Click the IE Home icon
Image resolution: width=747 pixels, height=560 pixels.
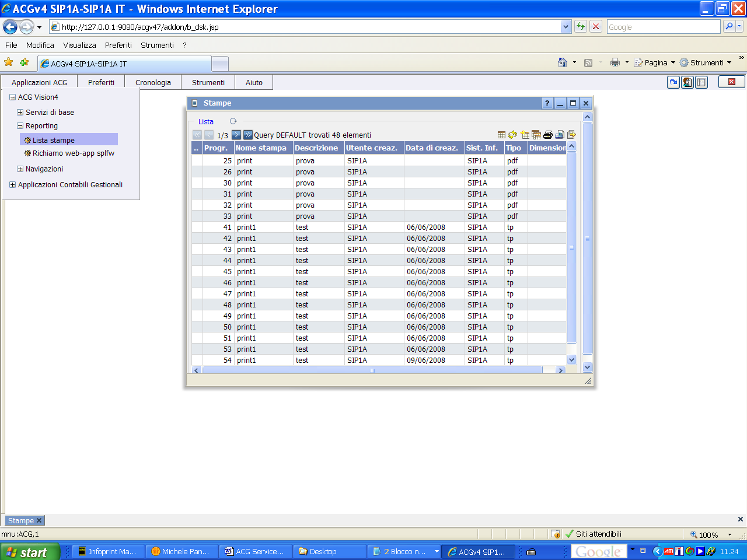pyautogui.click(x=563, y=62)
